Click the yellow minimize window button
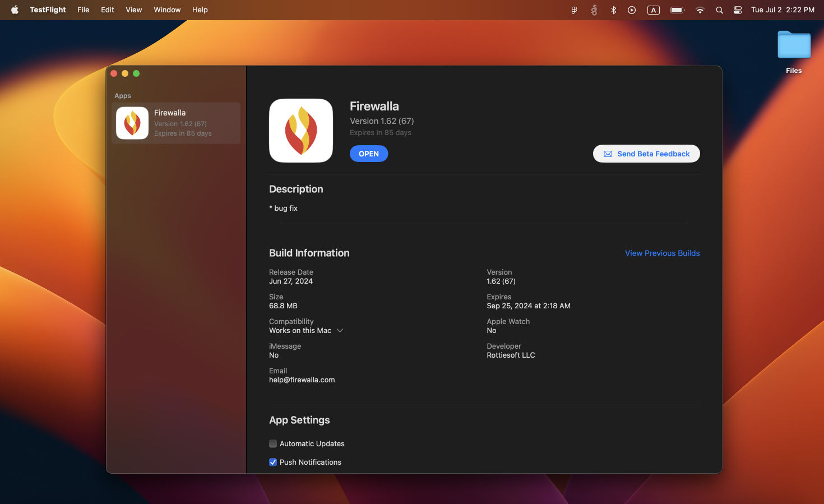The width and height of the screenshot is (824, 504). pyautogui.click(x=125, y=73)
